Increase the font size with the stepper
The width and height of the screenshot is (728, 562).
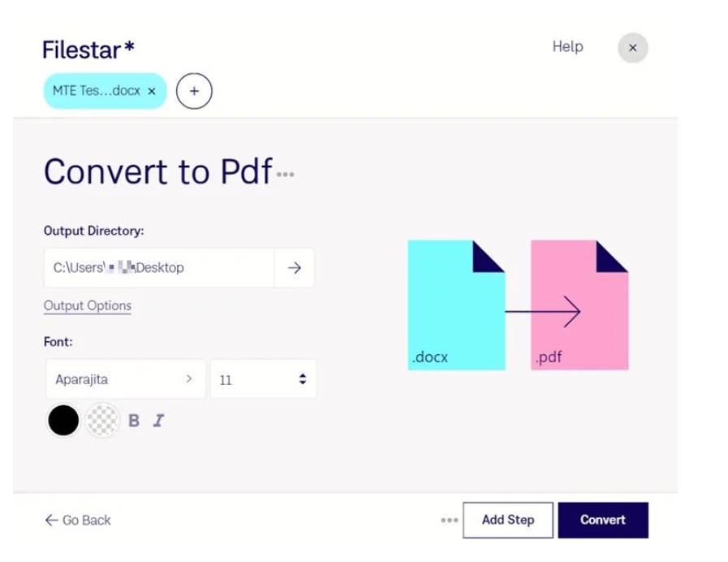[302, 374]
